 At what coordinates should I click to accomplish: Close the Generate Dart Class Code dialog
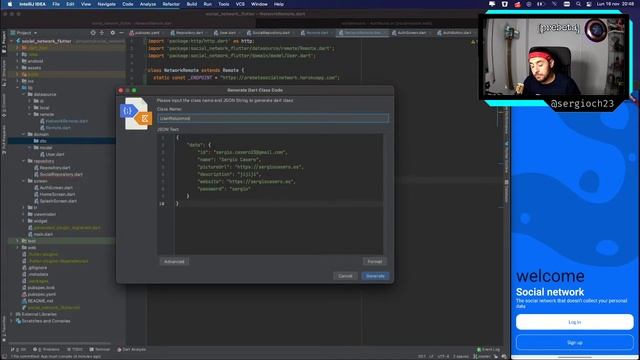click(x=121, y=90)
